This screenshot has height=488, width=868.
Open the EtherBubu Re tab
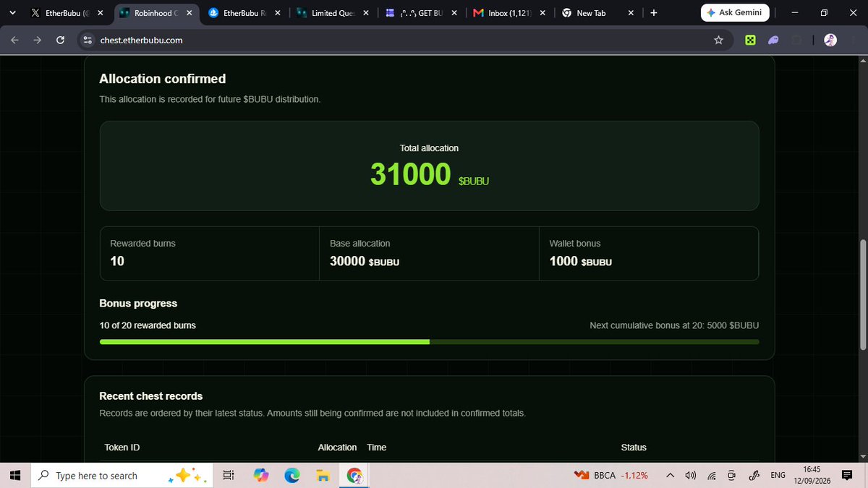click(244, 13)
